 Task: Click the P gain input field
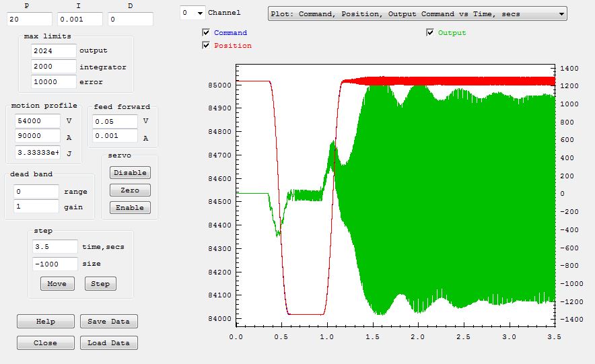(30, 20)
